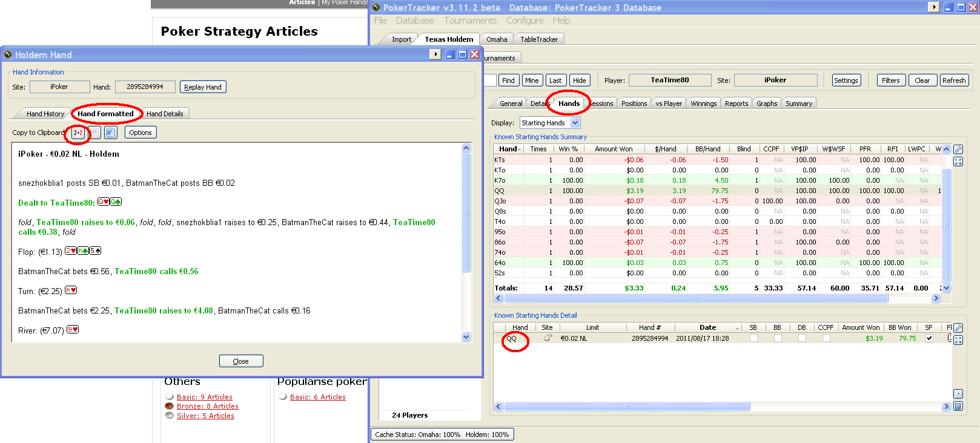Screen dimensions: 980x443
Task: Click the Basic 6 Articles chip icon
Action: (283, 397)
